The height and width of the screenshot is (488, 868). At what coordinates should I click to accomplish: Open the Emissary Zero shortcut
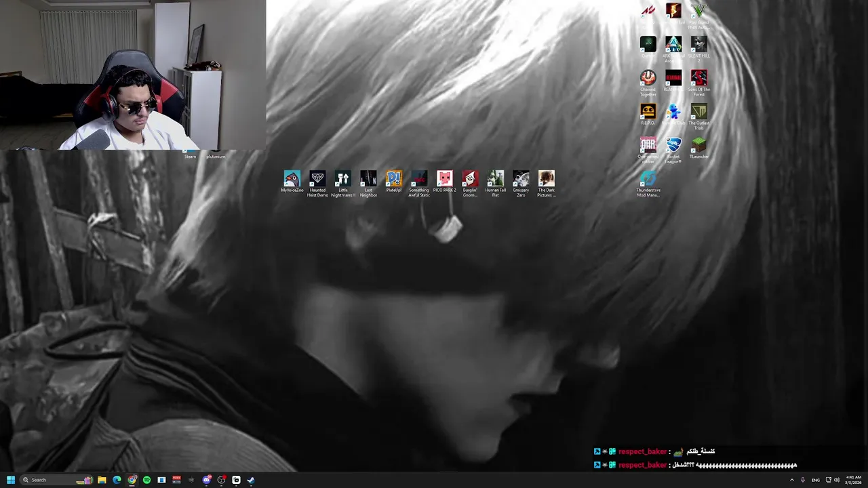521,183
